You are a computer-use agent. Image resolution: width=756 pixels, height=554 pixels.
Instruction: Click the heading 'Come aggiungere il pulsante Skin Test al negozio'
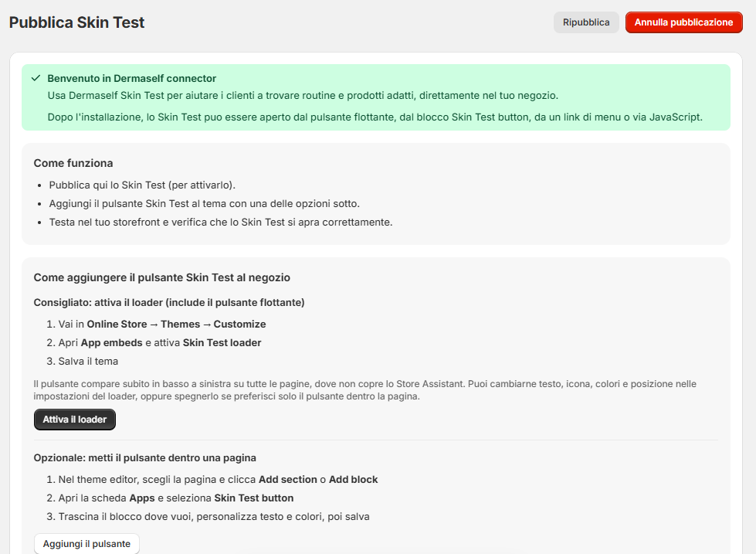pyautogui.click(x=162, y=277)
